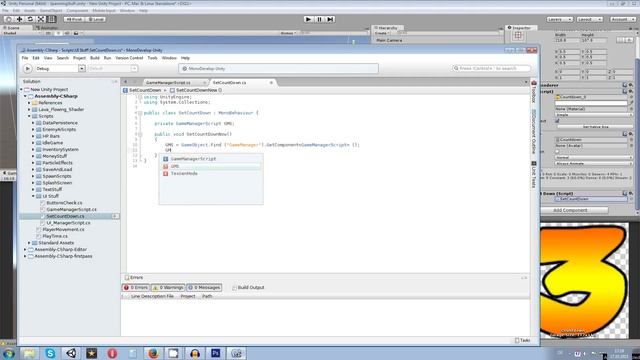Open GameManagerScript.cs in Solution tree
The image size is (640, 360).
coord(71,209)
